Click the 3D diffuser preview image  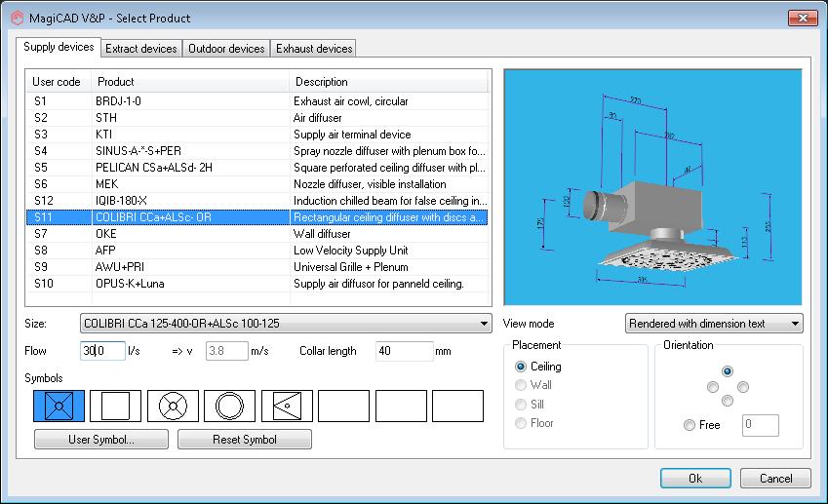tap(652, 187)
